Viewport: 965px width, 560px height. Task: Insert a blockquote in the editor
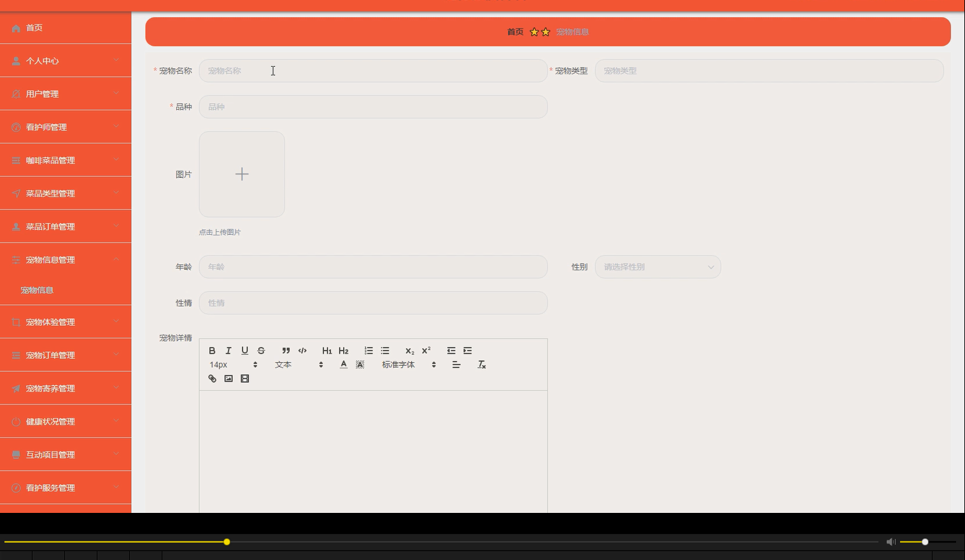286,351
